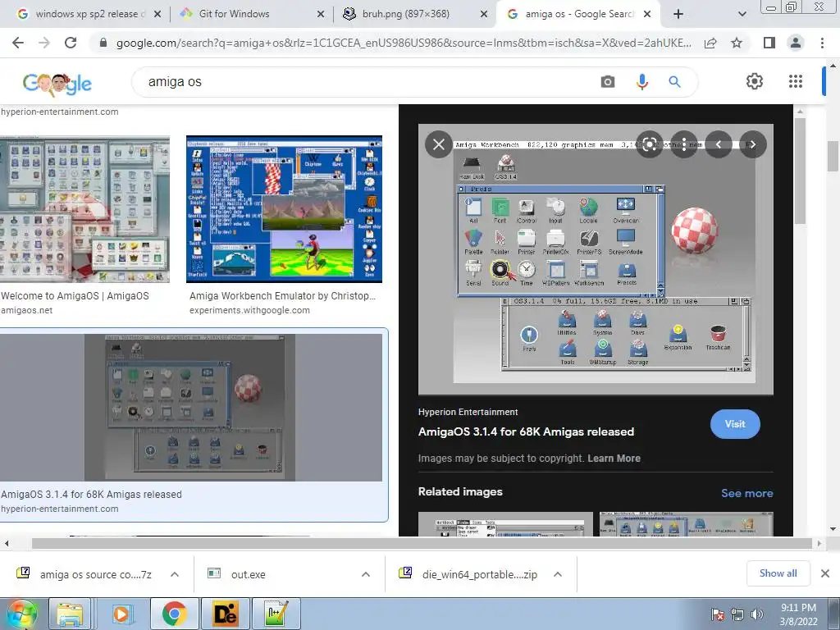Go to previous image in preview

coord(719,144)
